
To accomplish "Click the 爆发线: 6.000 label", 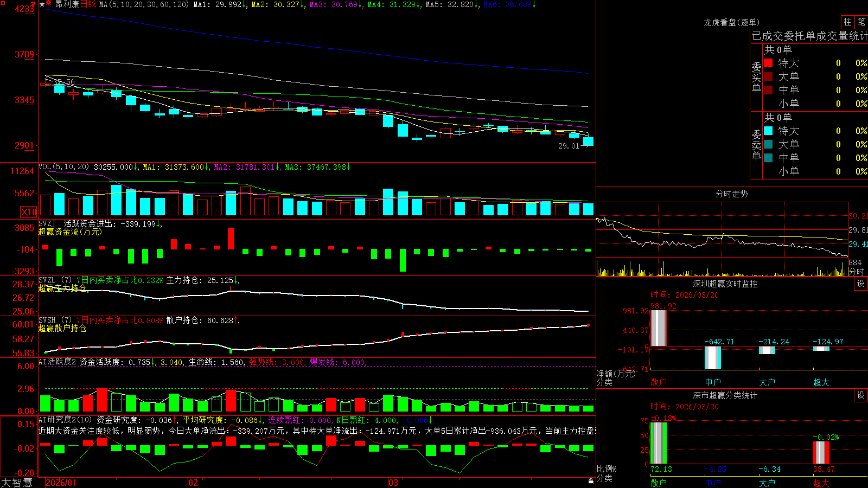I will point(338,362).
